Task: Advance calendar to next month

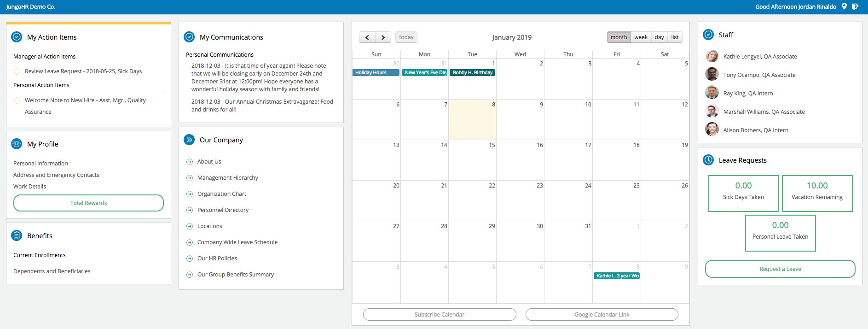Action: pos(383,37)
